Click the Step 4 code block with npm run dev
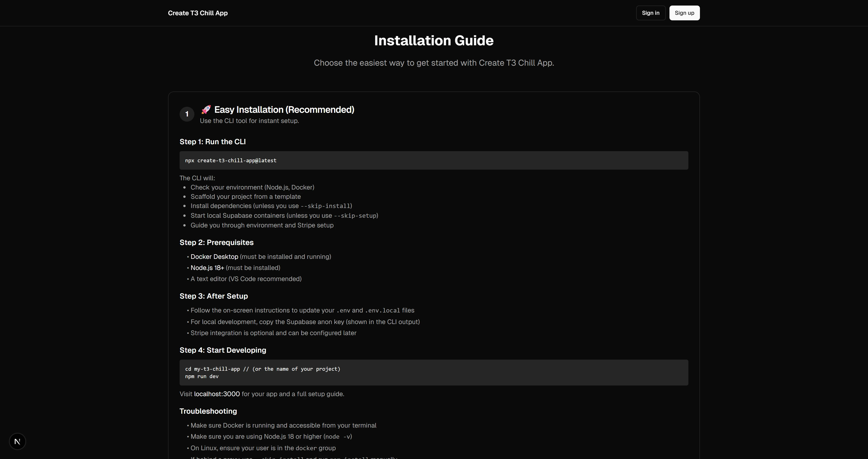The width and height of the screenshot is (868, 459). 434,372
